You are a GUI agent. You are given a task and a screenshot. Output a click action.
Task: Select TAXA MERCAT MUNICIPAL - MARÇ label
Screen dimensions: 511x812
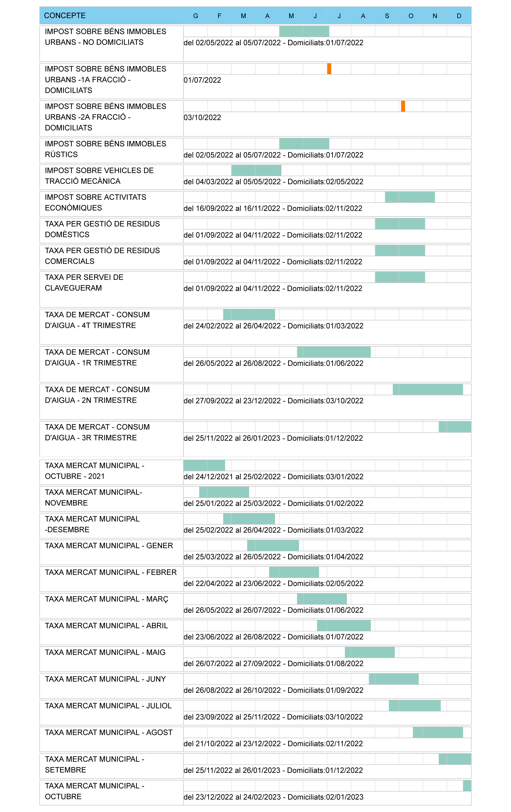pos(106,599)
